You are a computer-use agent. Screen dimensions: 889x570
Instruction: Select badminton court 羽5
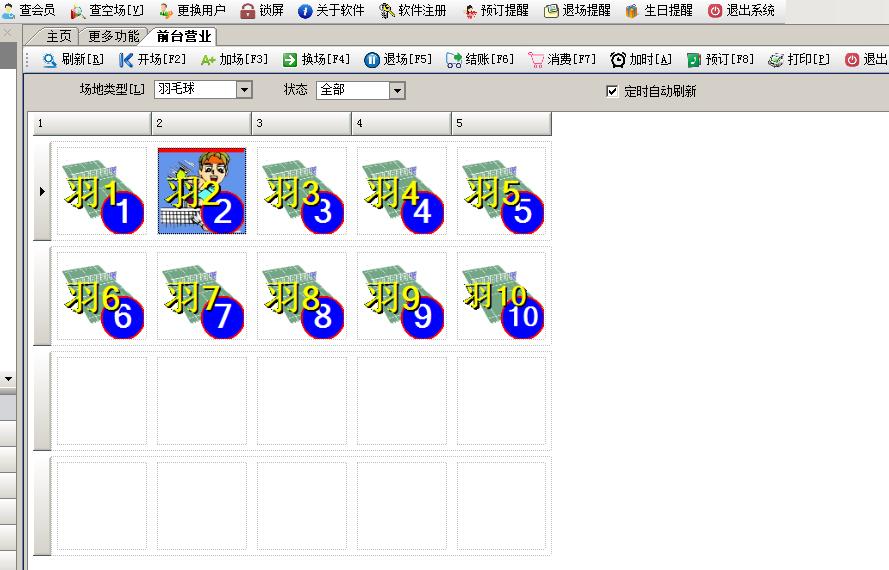click(x=502, y=191)
